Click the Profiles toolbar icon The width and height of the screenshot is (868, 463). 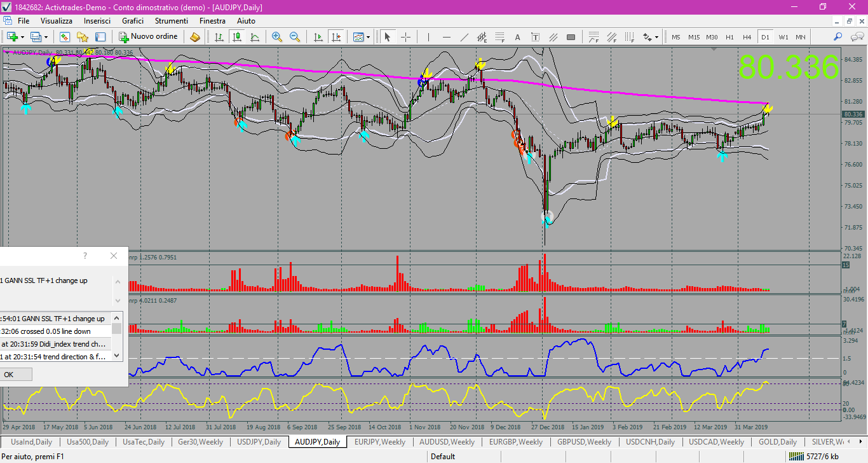tap(36, 37)
